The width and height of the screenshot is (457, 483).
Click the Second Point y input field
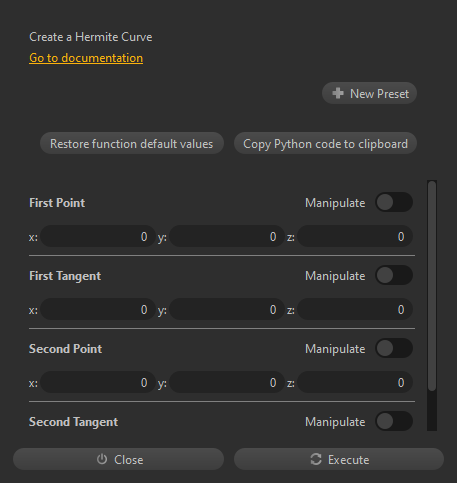227,382
